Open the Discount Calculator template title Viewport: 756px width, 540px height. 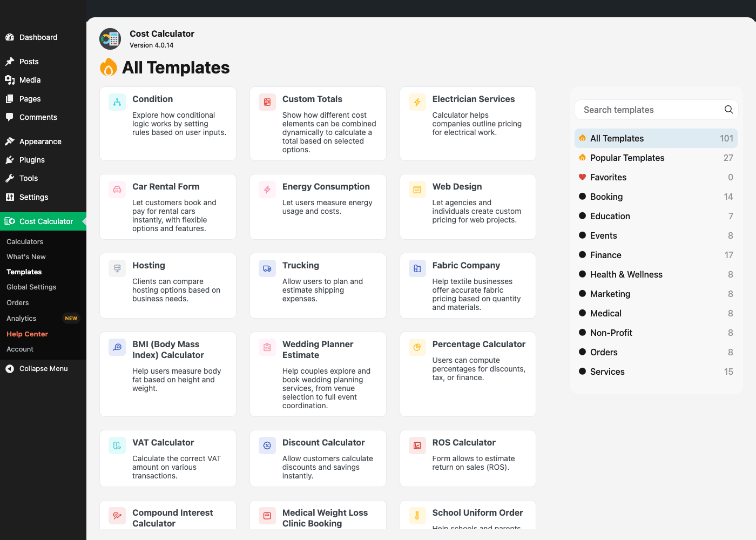pos(323,443)
